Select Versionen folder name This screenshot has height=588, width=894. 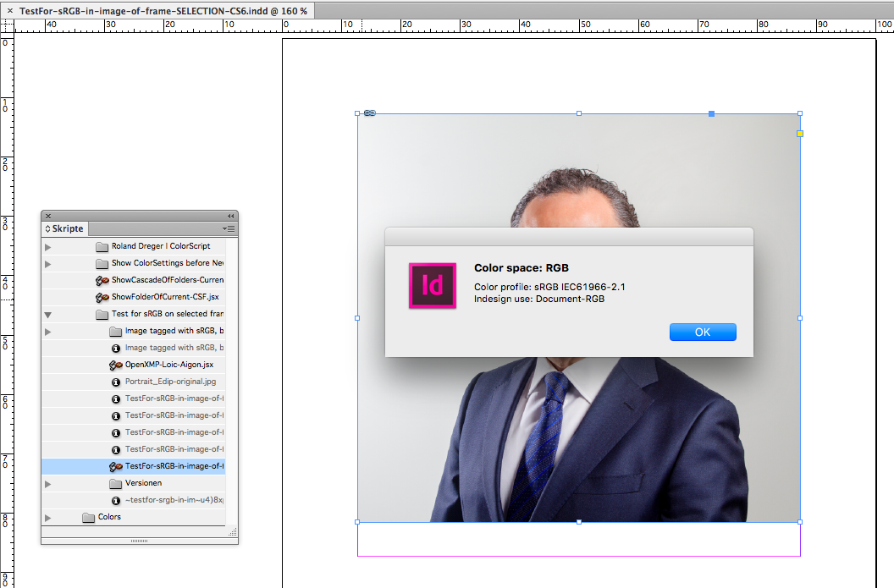pos(144,483)
